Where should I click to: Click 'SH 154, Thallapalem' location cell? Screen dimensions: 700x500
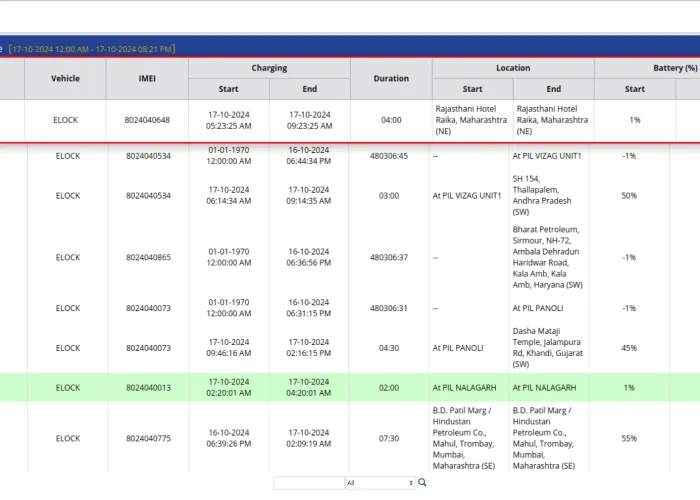553,195
